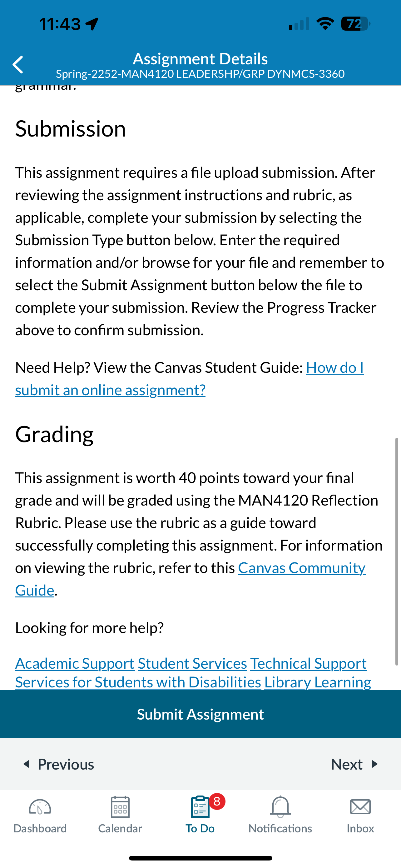Tap the Submit Assignment button
Screen dimensions: 401x868
[x=200, y=714]
